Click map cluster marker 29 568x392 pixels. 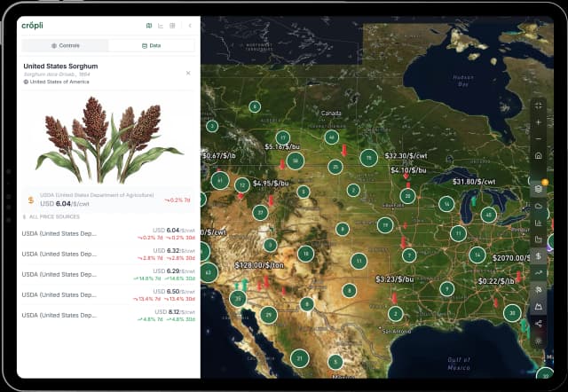point(269,315)
